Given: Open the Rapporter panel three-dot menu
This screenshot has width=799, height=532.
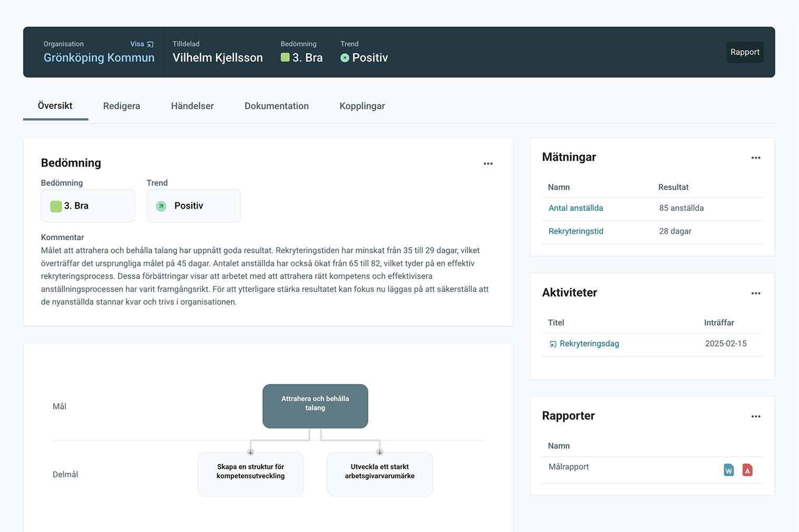Looking at the screenshot, I should (x=755, y=417).
